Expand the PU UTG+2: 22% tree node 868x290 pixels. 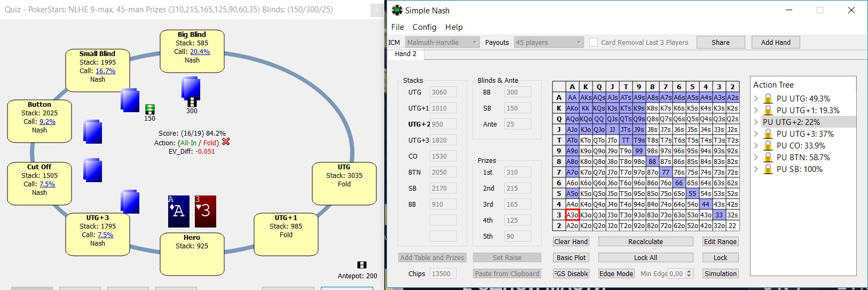point(756,122)
